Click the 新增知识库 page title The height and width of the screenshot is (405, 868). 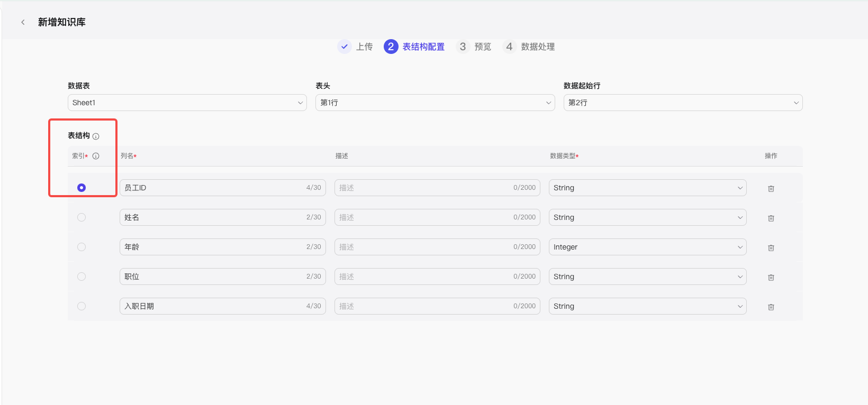(x=62, y=22)
